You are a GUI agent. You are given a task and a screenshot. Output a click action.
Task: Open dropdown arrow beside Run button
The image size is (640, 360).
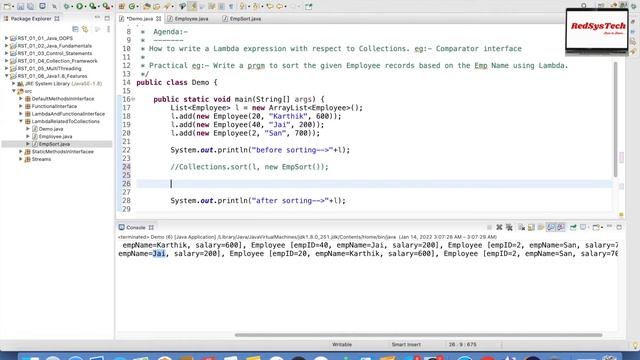(86, 7)
